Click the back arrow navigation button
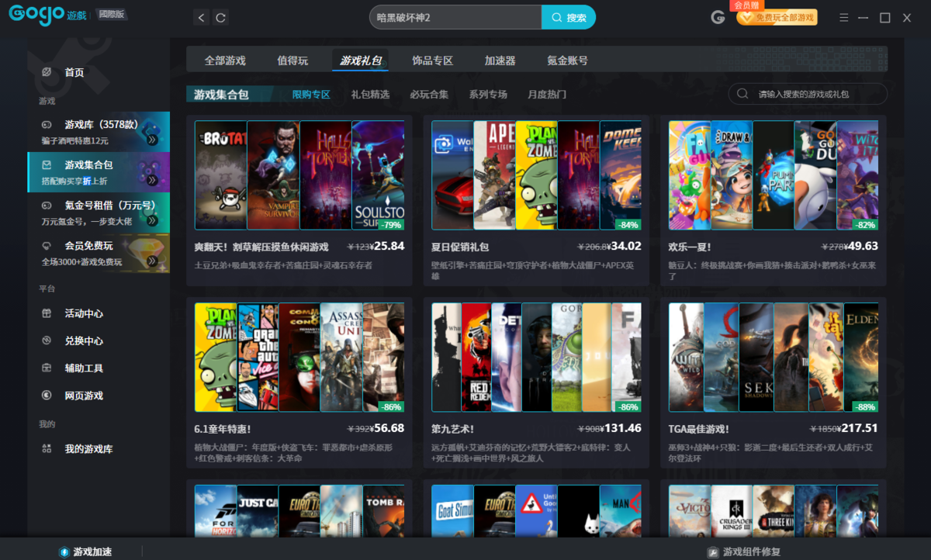Image resolution: width=931 pixels, height=560 pixels. [202, 17]
